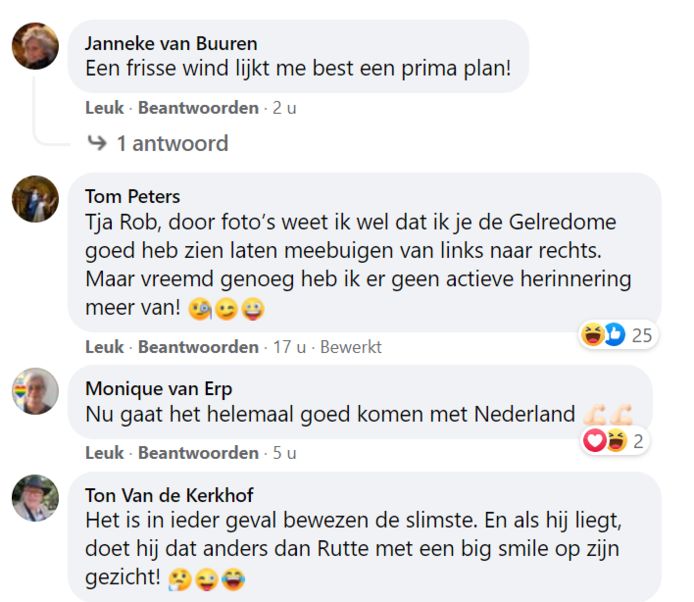Click the '5 u' timestamp under Monique's comment
The height and width of the screenshot is (602, 694).
point(285,452)
